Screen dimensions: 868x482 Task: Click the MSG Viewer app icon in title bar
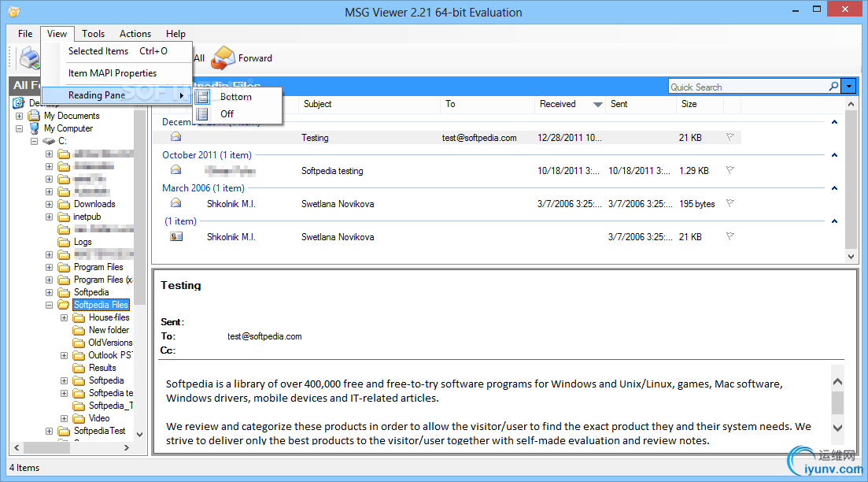click(14, 12)
